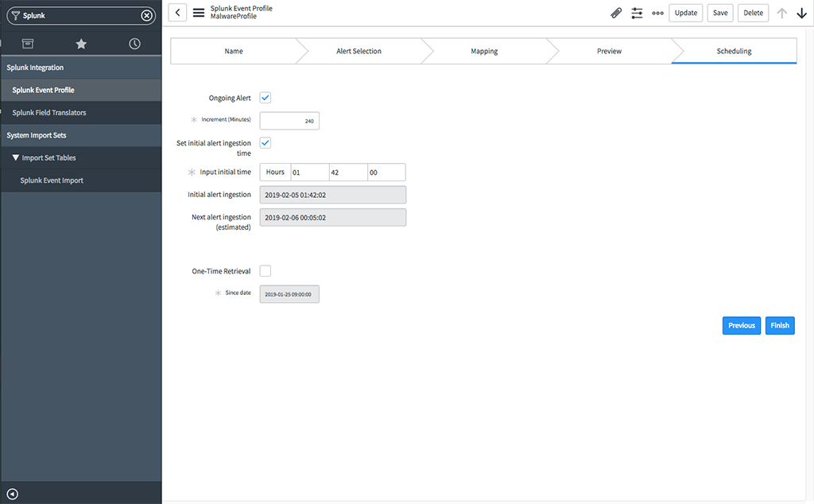
Task: Open Splunk Event Import table
Action: pyautogui.click(x=81, y=180)
